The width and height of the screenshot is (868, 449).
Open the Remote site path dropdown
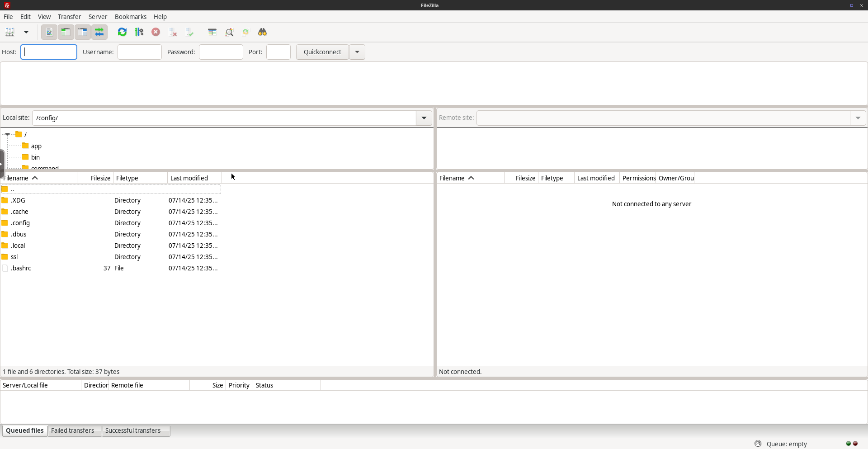858,118
